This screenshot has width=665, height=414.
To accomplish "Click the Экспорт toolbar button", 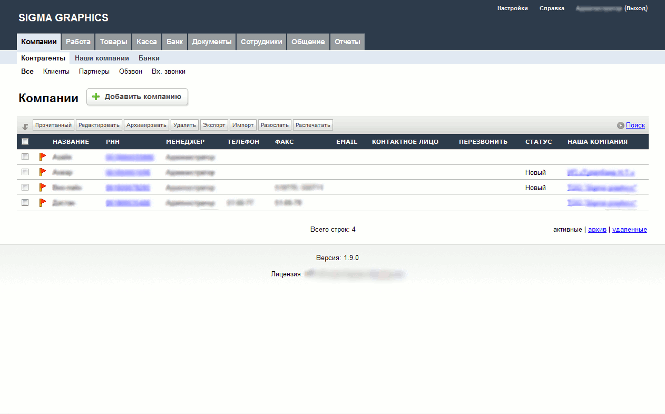I will point(213,125).
